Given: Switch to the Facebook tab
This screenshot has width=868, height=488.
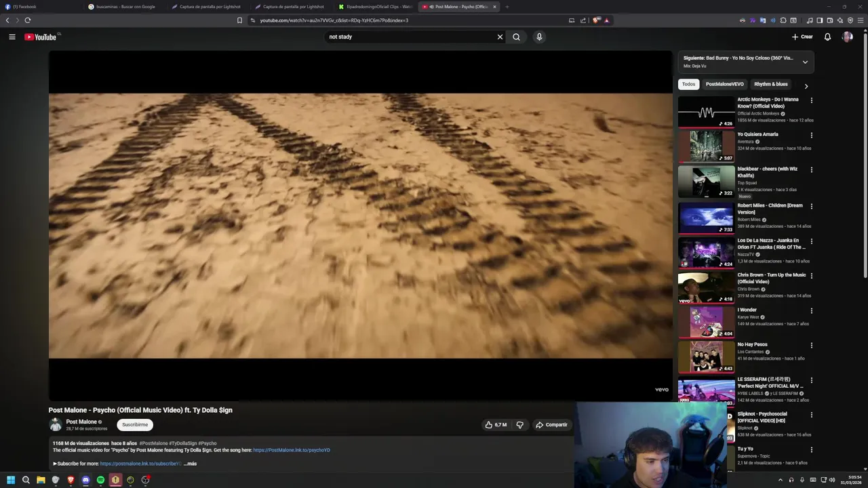Looking at the screenshot, I should (41, 7).
